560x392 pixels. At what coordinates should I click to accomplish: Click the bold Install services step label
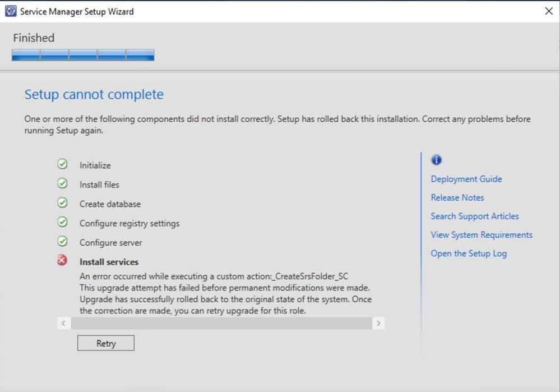click(x=109, y=262)
